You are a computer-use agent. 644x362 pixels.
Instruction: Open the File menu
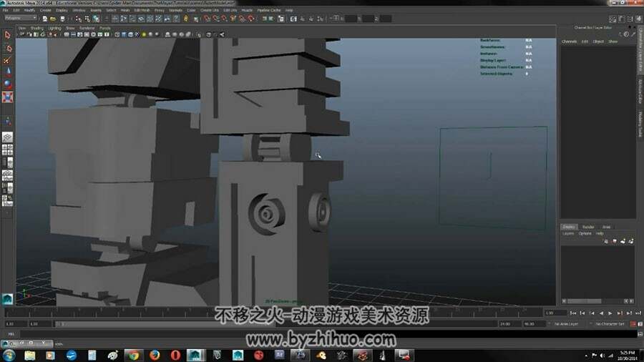tap(5, 10)
